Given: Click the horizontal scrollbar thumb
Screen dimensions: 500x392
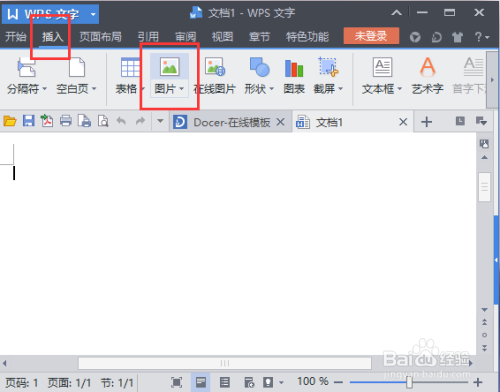Looking at the screenshot, I should coord(225,363).
